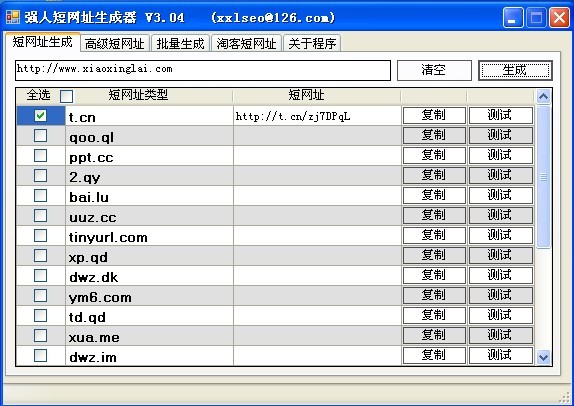Minimize the short URL generator window
This screenshot has height=406, width=574.
pyautogui.click(x=513, y=18)
